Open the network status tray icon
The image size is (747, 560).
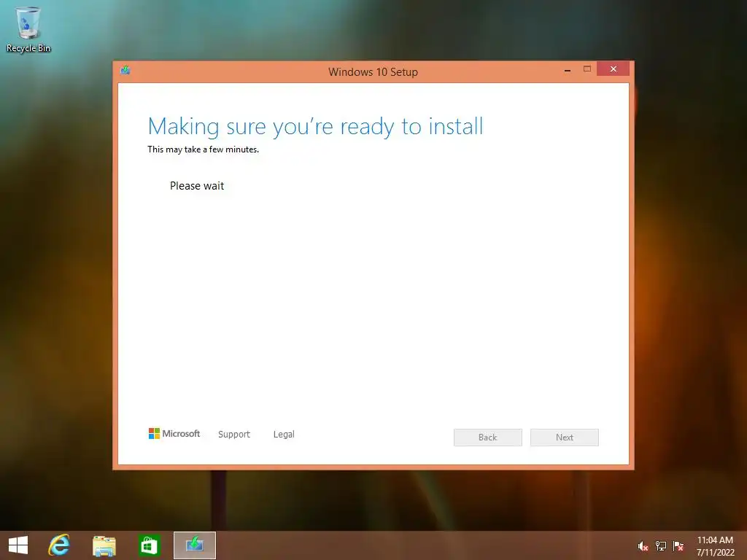[x=661, y=545]
